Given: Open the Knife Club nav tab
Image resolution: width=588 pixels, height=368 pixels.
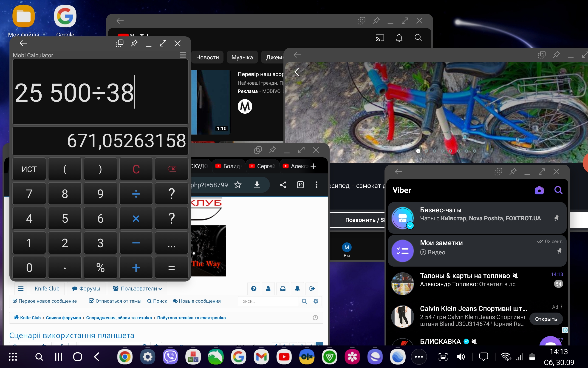Looking at the screenshot, I should (47, 288).
